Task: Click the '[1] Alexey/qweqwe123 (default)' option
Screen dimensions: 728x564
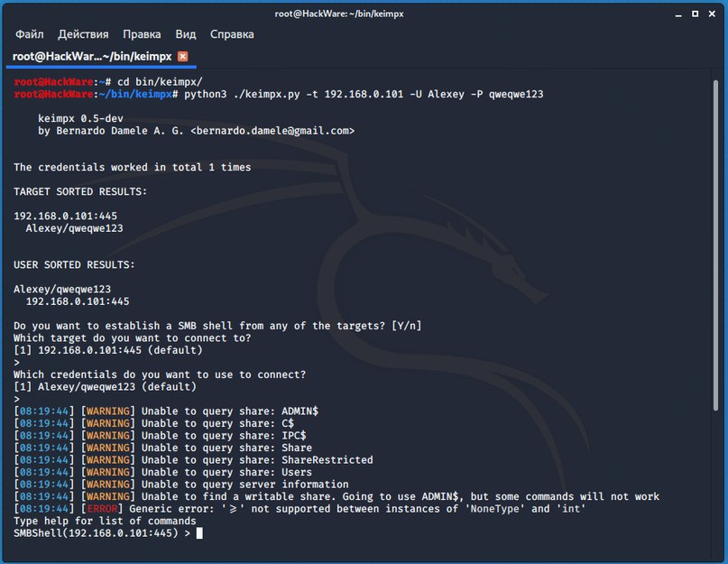Action: point(105,387)
